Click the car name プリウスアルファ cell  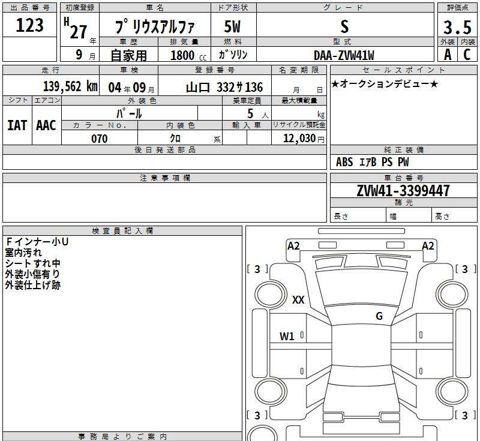click(155, 26)
